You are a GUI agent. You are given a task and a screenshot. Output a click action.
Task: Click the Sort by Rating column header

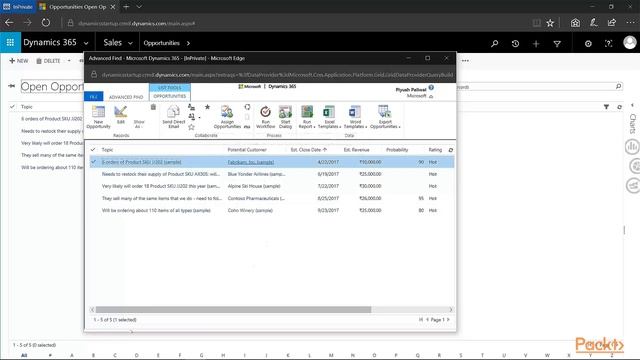(435, 150)
